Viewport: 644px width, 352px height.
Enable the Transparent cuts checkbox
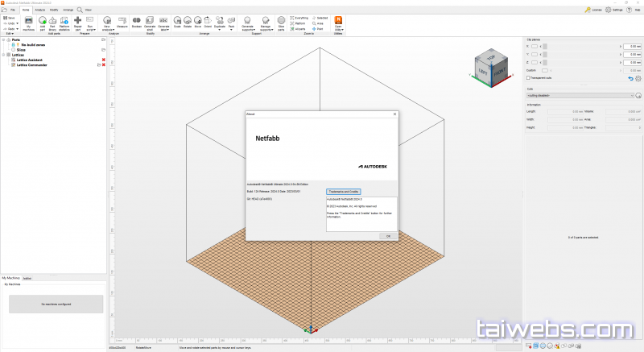(528, 77)
